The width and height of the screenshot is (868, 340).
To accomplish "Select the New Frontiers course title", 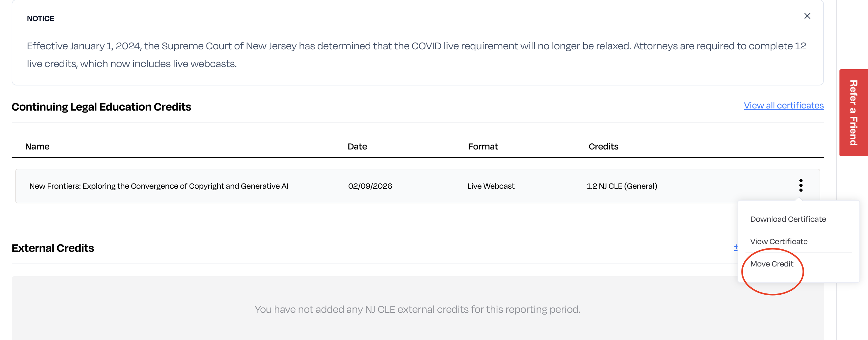I will (159, 186).
